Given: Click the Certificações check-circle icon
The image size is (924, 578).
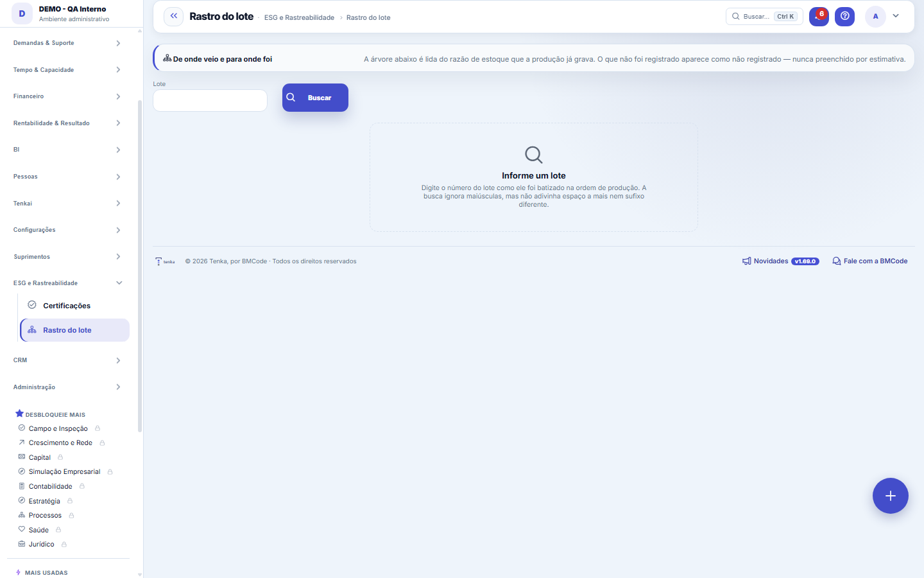Looking at the screenshot, I should coord(32,305).
